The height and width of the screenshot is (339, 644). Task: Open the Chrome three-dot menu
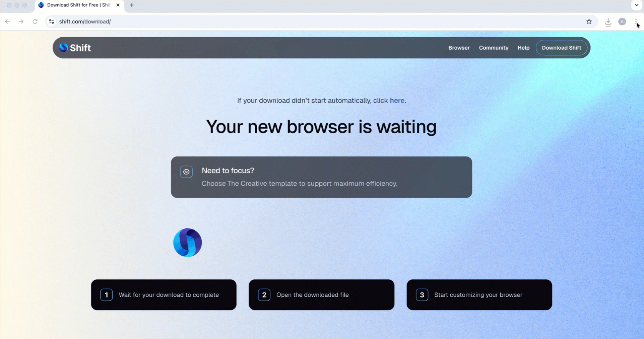tap(636, 22)
